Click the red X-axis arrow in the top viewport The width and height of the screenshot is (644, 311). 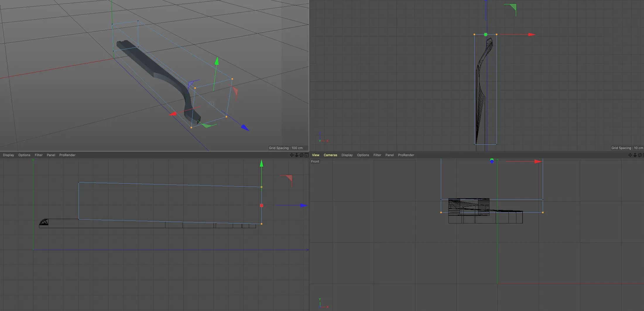pyautogui.click(x=532, y=35)
